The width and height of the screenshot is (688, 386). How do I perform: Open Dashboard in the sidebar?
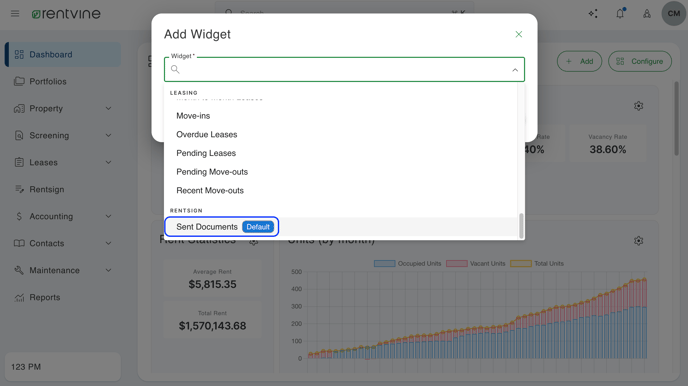pyautogui.click(x=63, y=54)
